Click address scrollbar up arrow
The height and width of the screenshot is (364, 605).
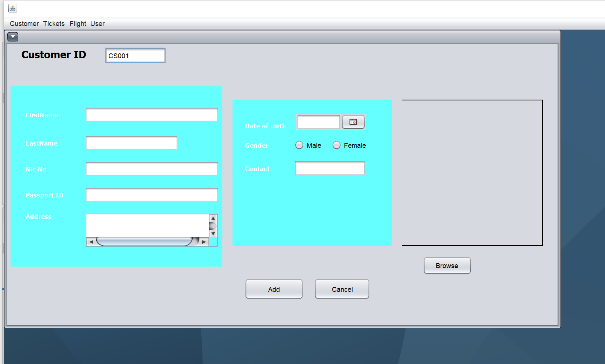[213, 218]
